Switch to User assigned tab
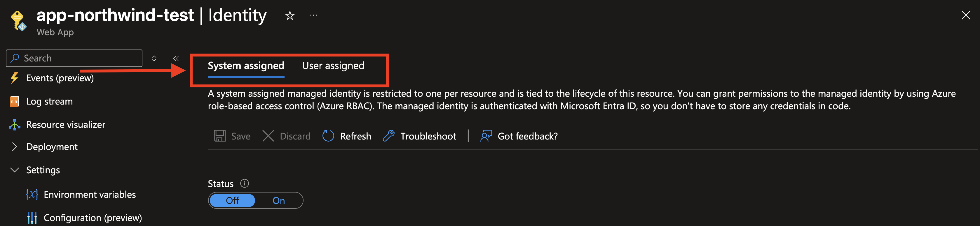This screenshot has width=980, height=226. [333, 66]
